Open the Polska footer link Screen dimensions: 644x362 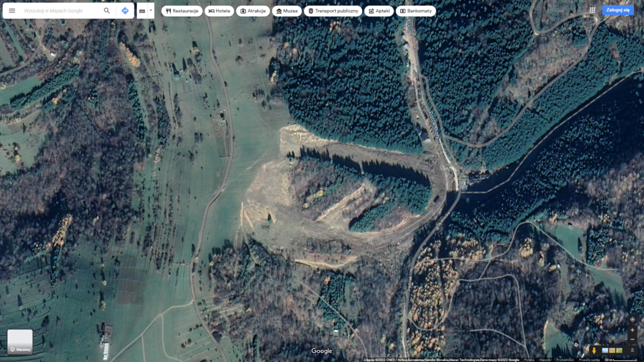528,360
